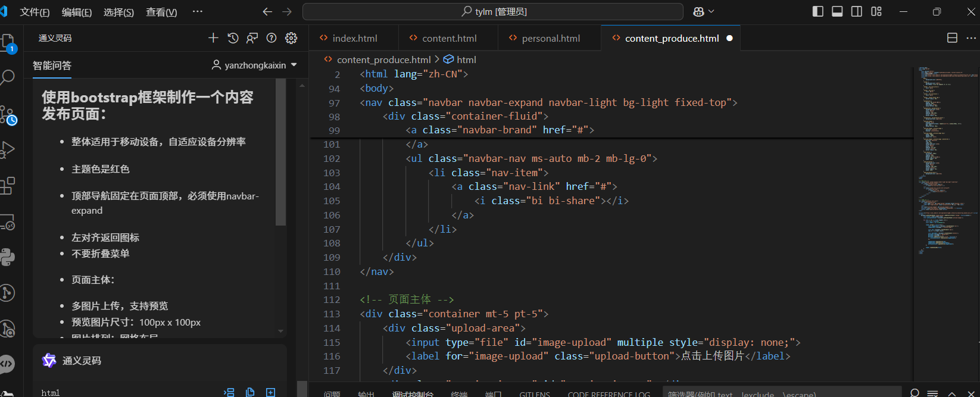Click the html breadcrumb item
The height and width of the screenshot is (397, 980).
pyautogui.click(x=466, y=60)
